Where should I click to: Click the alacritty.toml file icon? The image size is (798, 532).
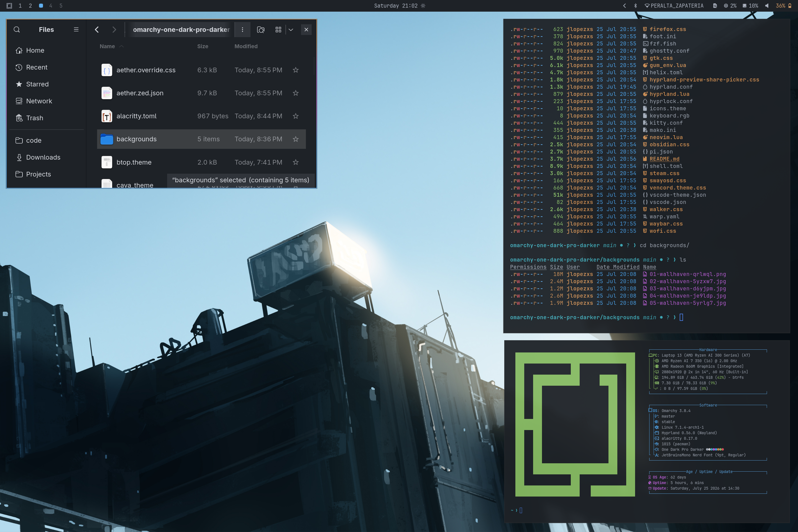tap(106, 116)
